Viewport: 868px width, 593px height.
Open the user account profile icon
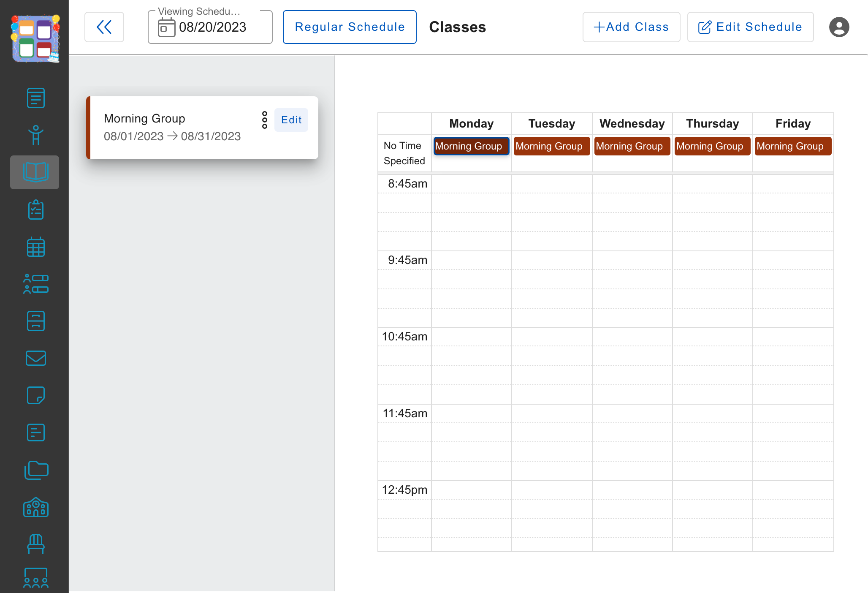(839, 27)
